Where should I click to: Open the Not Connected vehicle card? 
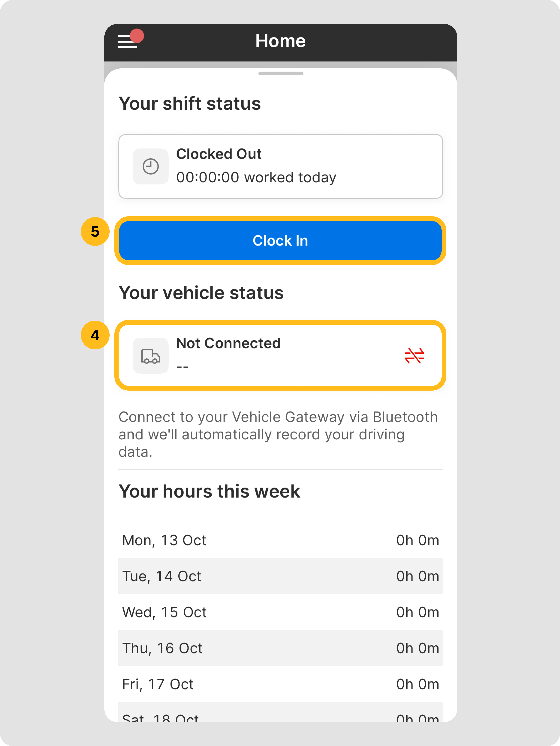280,355
